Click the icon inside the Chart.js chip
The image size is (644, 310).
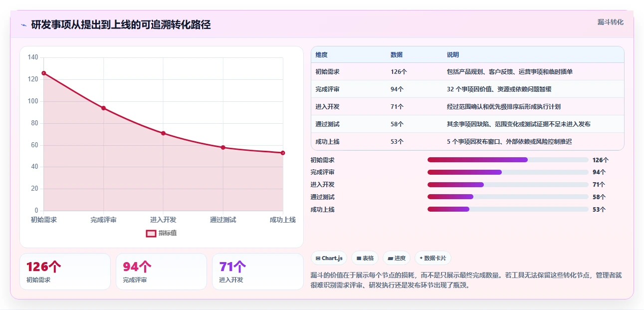pyautogui.click(x=318, y=258)
